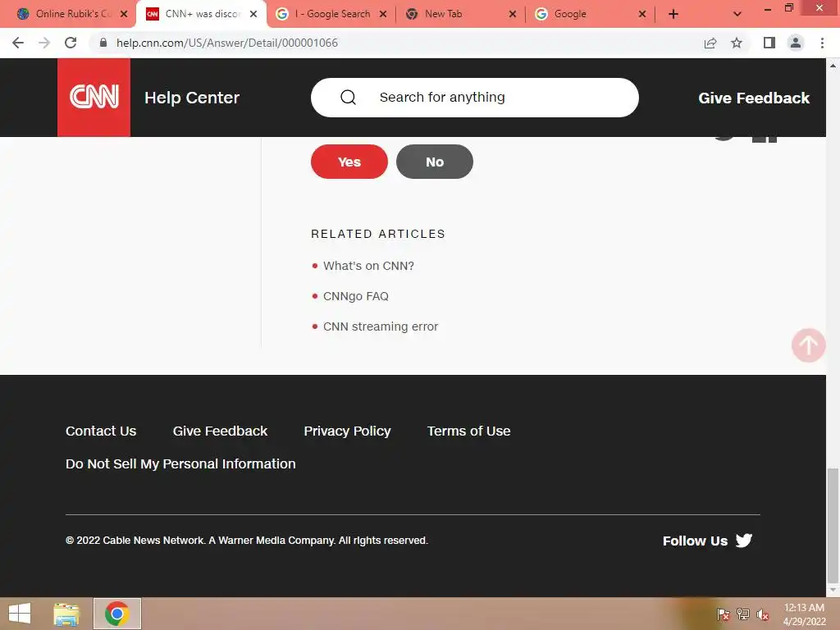840x630 pixels.
Task: Go back with the browser back arrow
Action: [18, 43]
